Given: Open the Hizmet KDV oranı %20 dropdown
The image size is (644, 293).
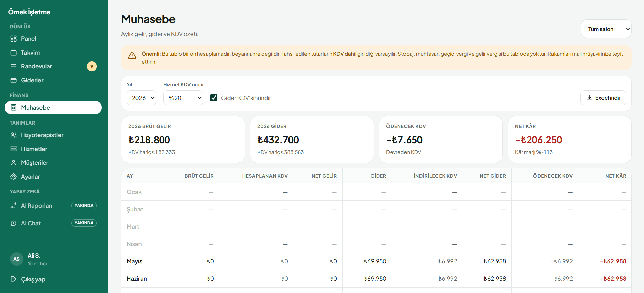Looking at the screenshot, I should pyautogui.click(x=183, y=98).
